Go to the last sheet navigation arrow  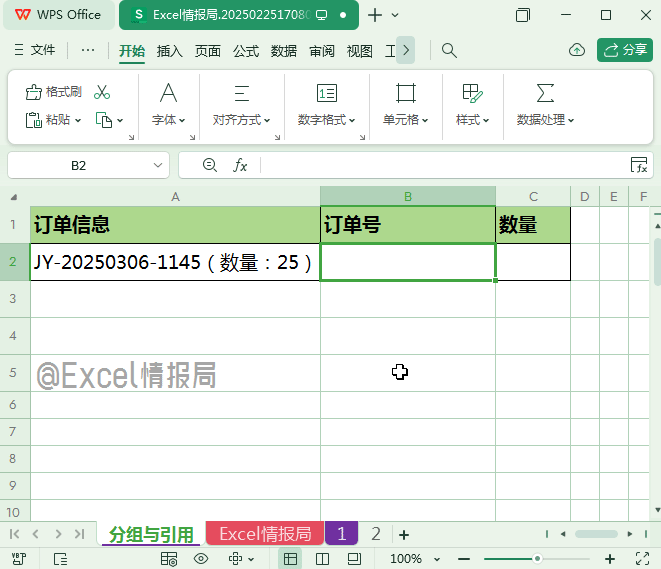(80, 534)
